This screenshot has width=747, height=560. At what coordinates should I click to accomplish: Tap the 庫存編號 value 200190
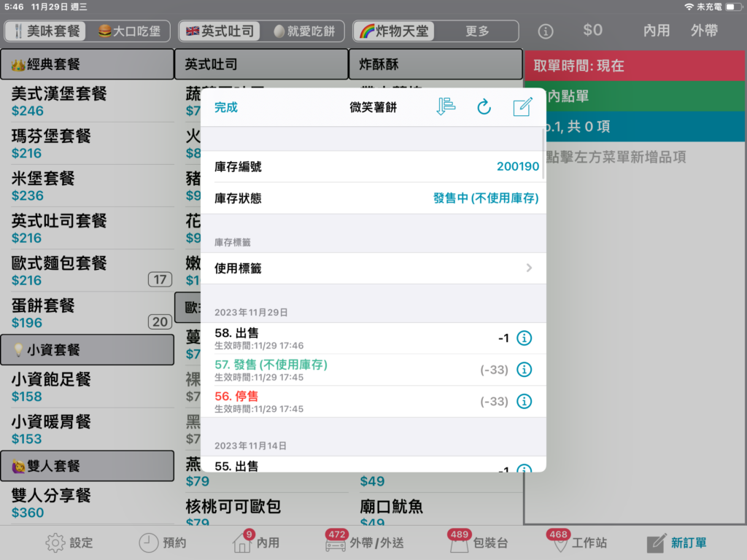[517, 166]
